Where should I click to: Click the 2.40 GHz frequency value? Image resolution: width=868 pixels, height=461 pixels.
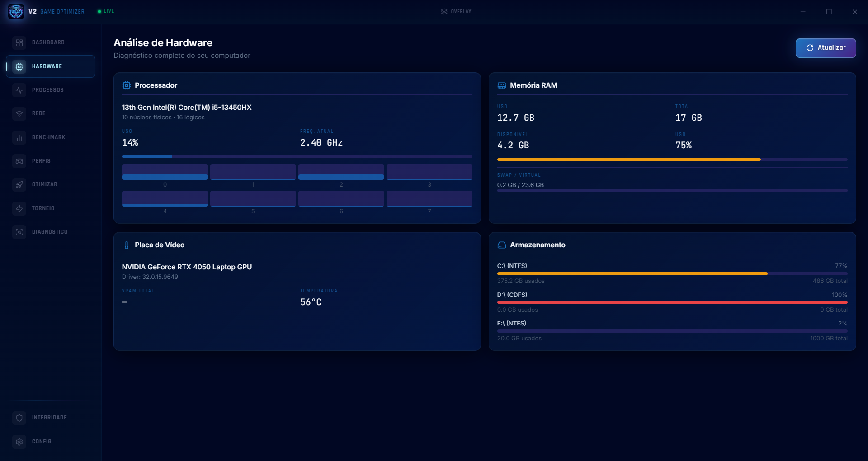click(x=321, y=143)
